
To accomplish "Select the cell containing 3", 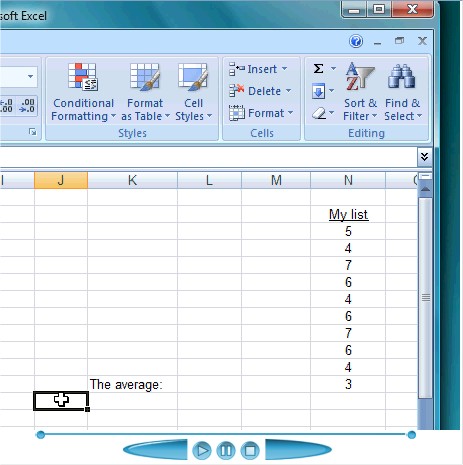I will pyautogui.click(x=348, y=384).
